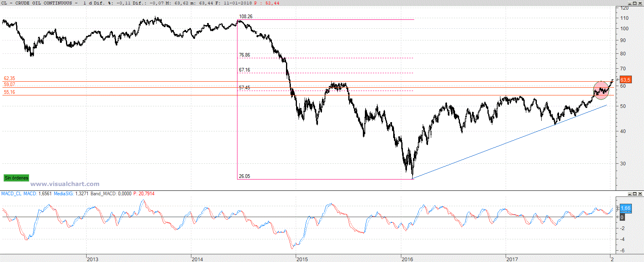The image size is (644, 262).
Task: Click the green 'Sin órdenes' status button
Action: click(16, 178)
